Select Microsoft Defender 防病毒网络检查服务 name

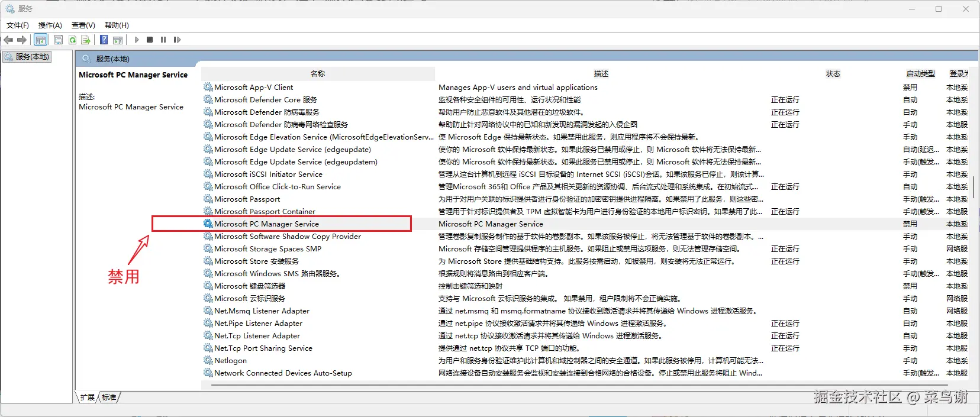281,124
